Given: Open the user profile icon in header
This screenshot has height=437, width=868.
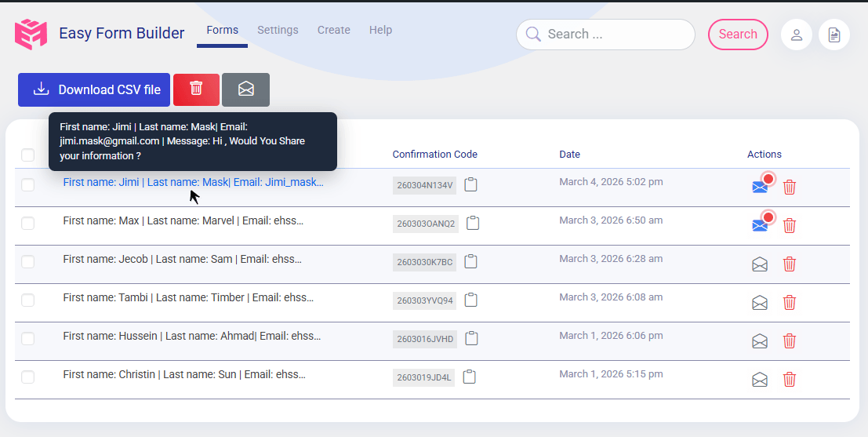Looking at the screenshot, I should pos(796,35).
